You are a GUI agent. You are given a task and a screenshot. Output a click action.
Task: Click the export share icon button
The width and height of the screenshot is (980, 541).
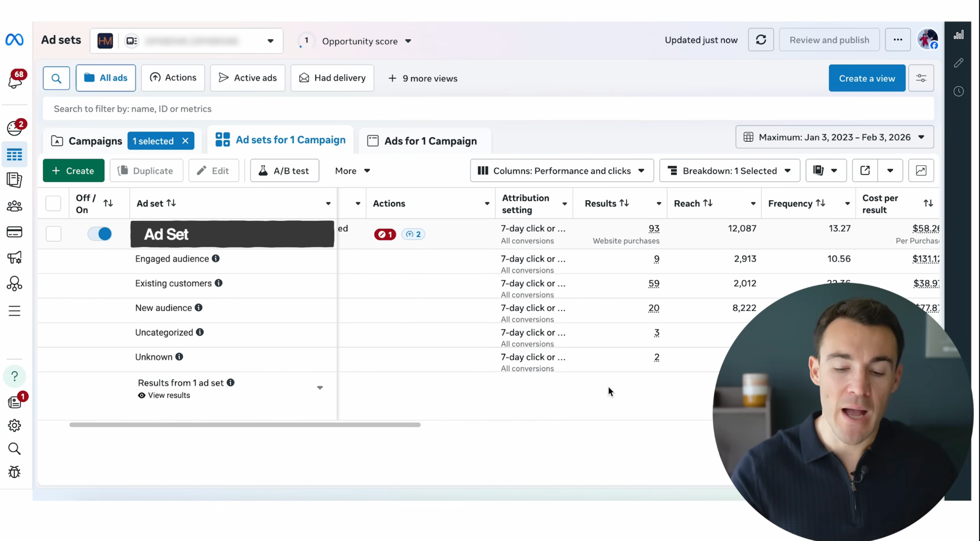(x=865, y=171)
